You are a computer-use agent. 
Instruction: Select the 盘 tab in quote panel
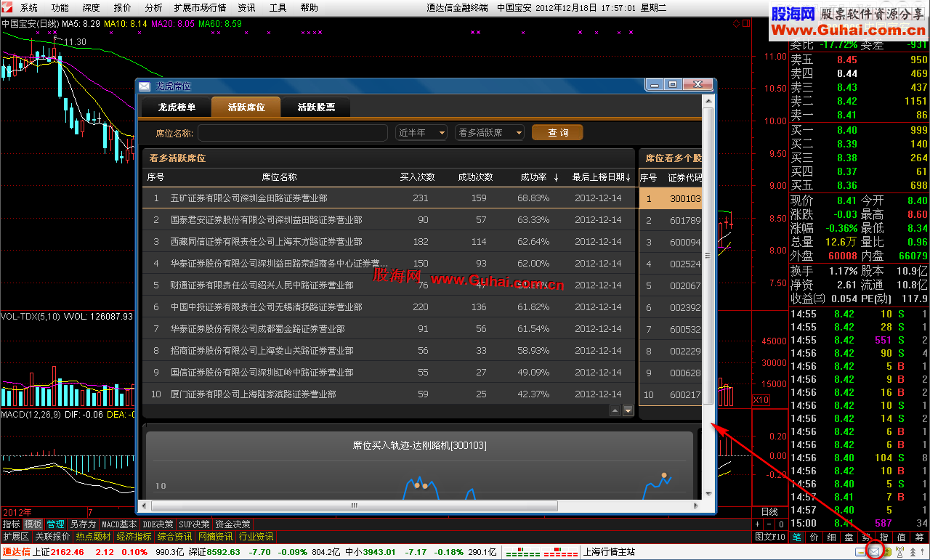849,537
